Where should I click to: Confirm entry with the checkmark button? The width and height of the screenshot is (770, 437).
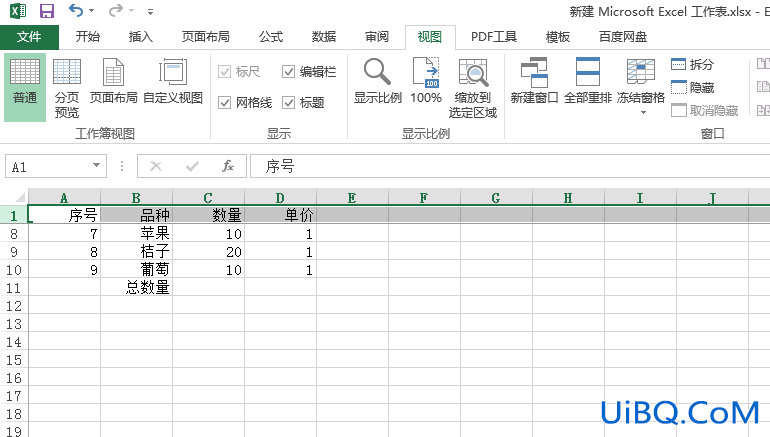[192, 166]
